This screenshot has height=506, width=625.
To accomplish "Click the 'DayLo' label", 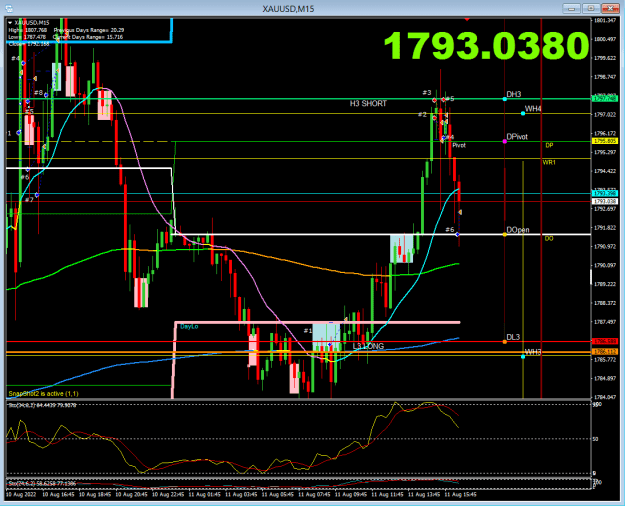I will pyautogui.click(x=189, y=327).
